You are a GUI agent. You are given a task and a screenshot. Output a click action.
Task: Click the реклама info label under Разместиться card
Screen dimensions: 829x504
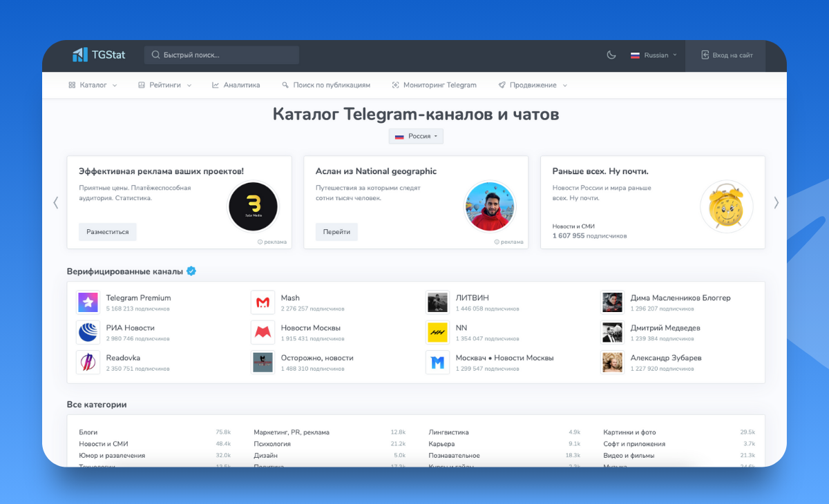click(271, 242)
